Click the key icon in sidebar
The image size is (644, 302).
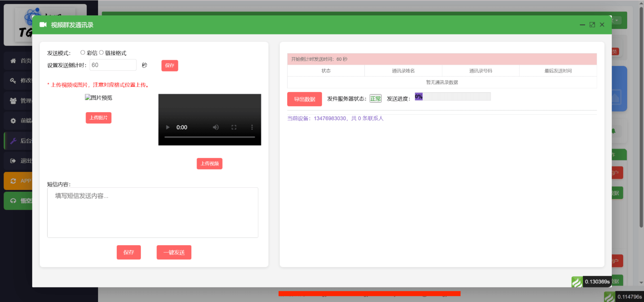[13, 81]
